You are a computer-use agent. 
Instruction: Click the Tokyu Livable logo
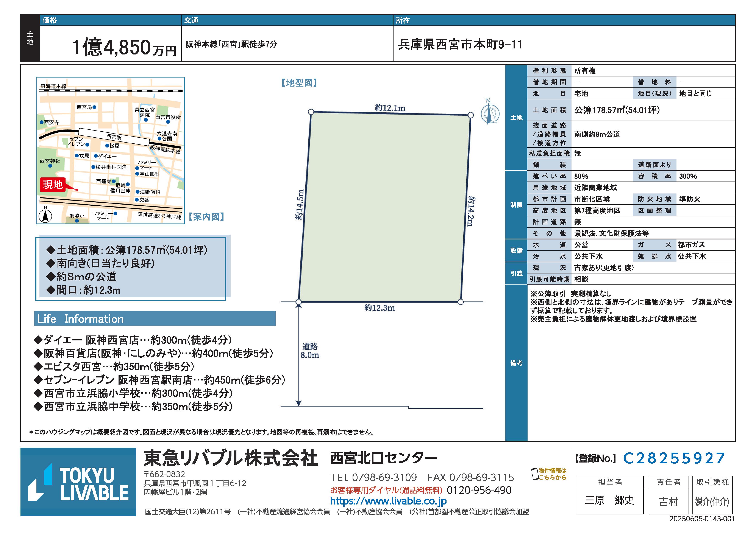pos(78,482)
